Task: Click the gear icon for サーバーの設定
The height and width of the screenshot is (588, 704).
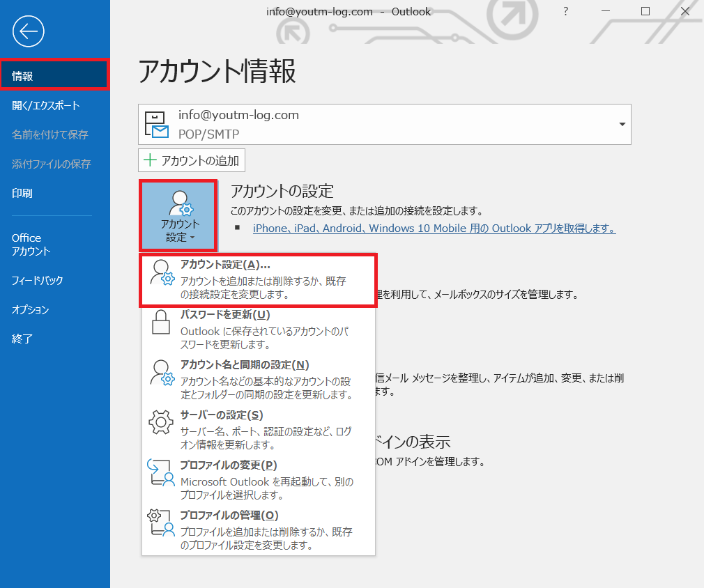Action: pyautogui.click(x=161, y=422)
